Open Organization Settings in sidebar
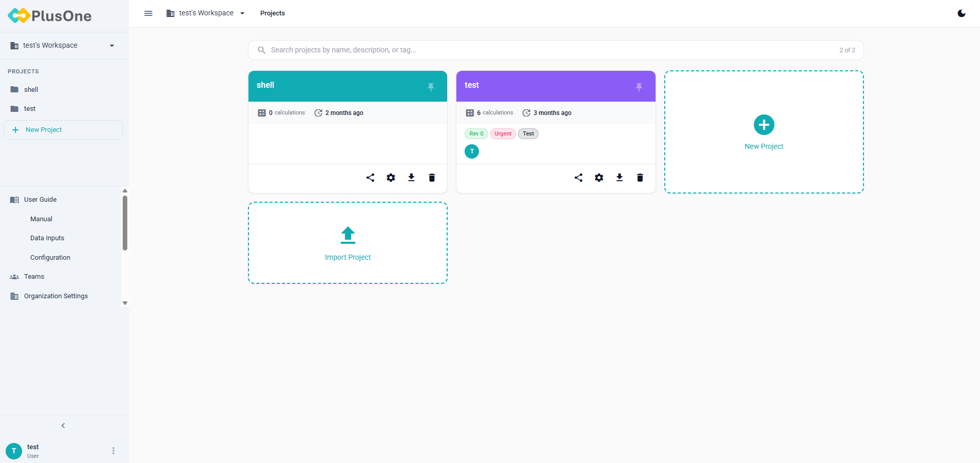Image resolution: width=980 pixels, height=463 pixels. [x=61, y=296]
